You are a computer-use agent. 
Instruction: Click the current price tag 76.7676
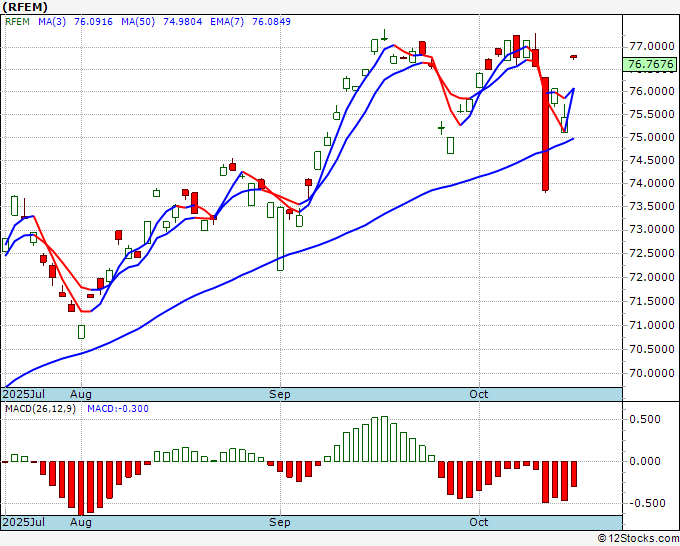pos(650,64)
